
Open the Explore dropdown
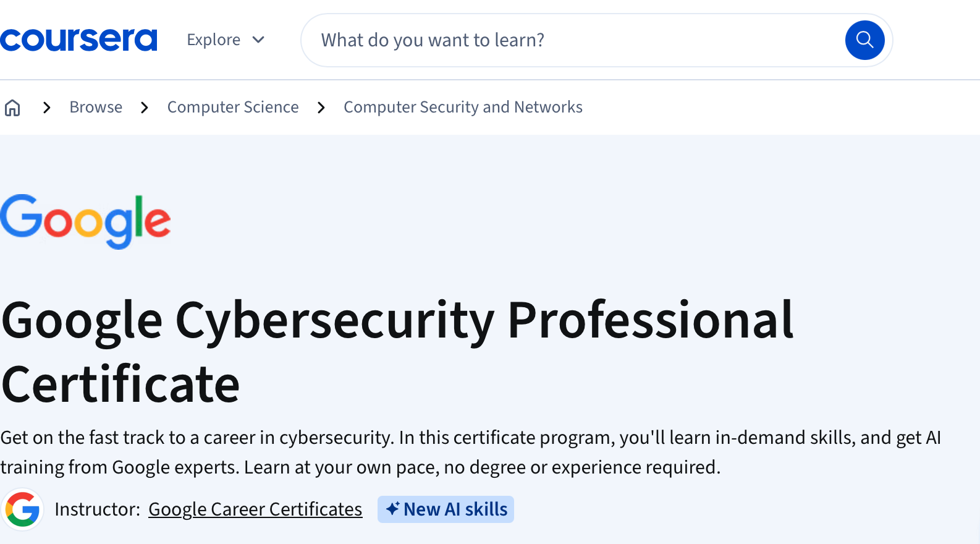click(214, 39)
